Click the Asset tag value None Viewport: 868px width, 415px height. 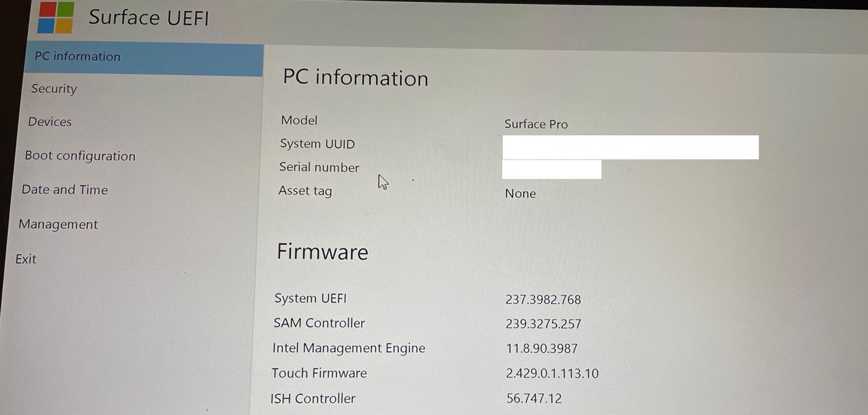pyautogui.click(x=520, y=193)
